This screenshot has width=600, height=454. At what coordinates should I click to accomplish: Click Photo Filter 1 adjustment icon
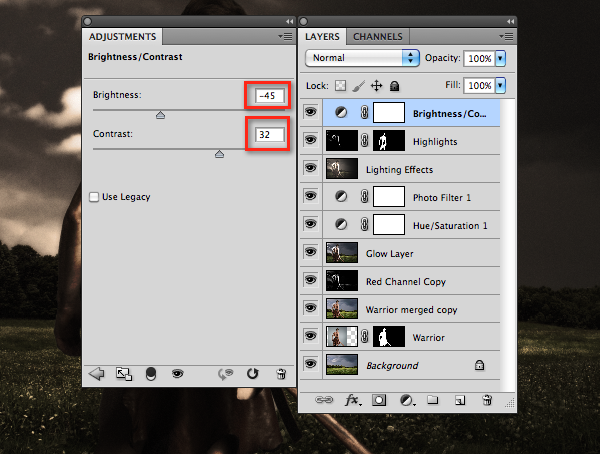pos(341,197)
